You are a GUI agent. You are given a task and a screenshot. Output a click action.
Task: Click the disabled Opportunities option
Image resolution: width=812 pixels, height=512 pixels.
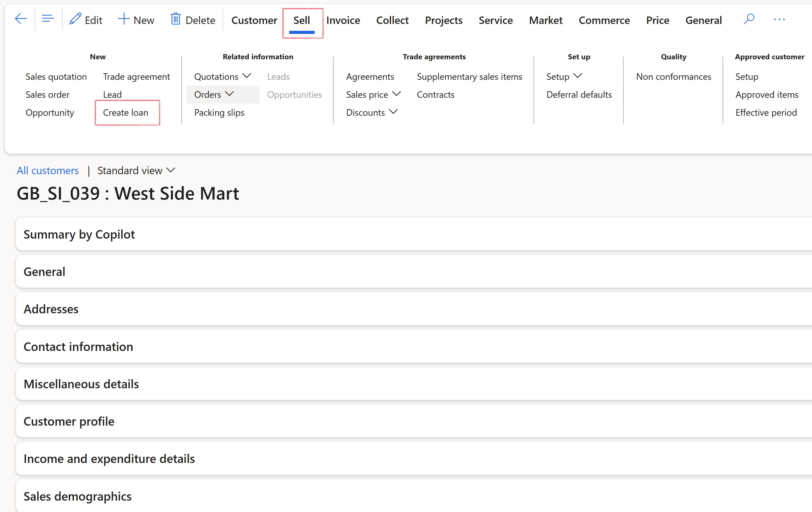(x=294, y=94)
